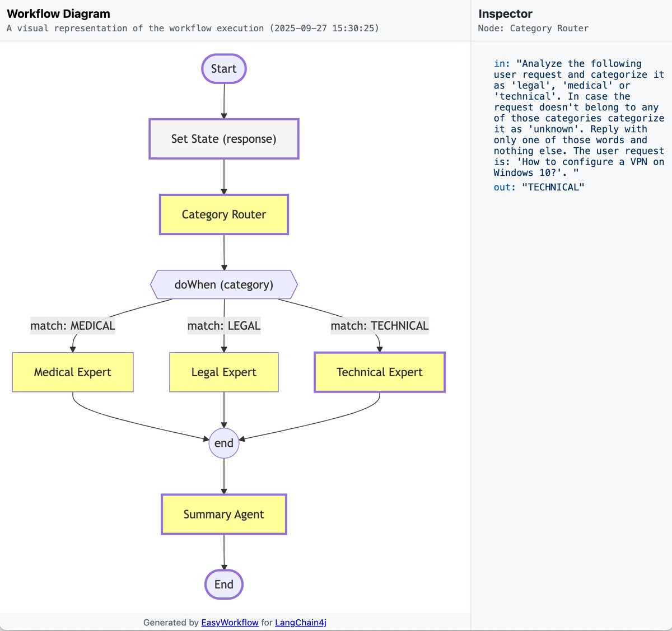Click the match: LEGAL edge label

[224, 326]
